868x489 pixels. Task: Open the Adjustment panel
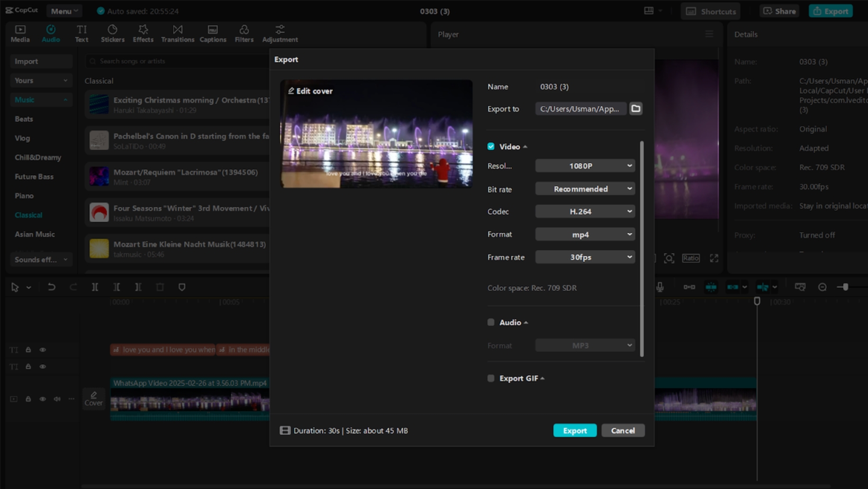point(280,33)
